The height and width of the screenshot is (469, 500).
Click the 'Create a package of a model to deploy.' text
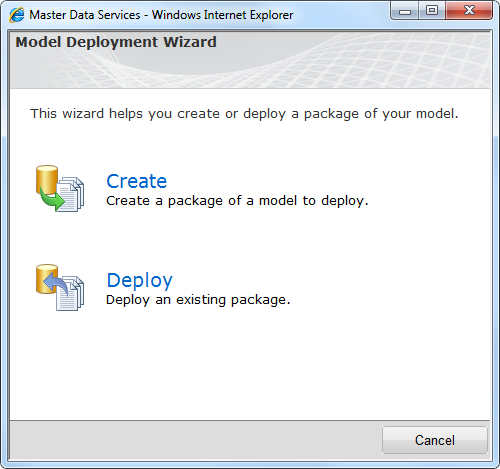[237, 201]
